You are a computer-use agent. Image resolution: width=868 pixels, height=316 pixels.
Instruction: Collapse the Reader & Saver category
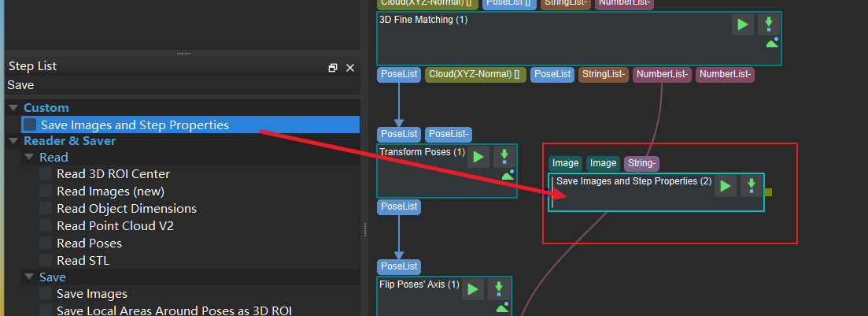point(13,141)
